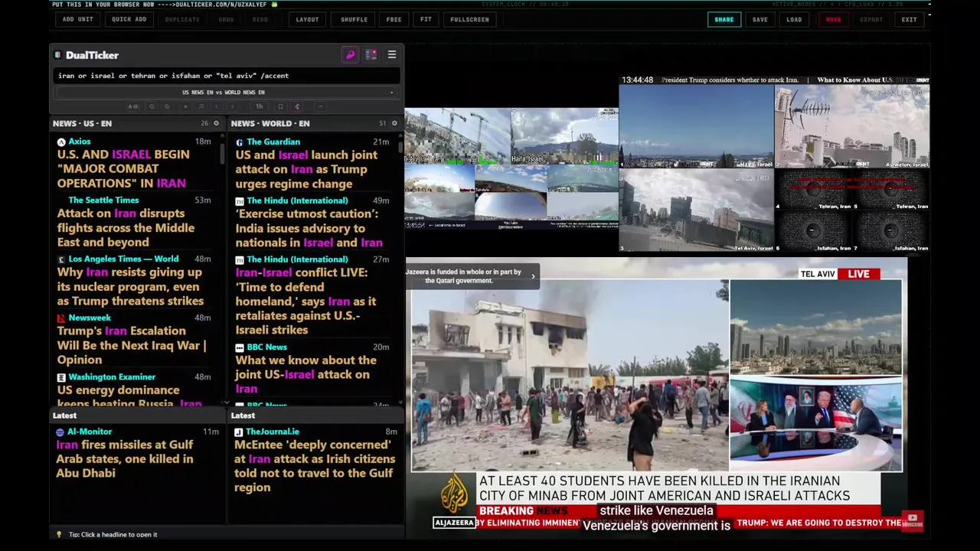
Task: Click The Guardian source icon
Action: 240,142
